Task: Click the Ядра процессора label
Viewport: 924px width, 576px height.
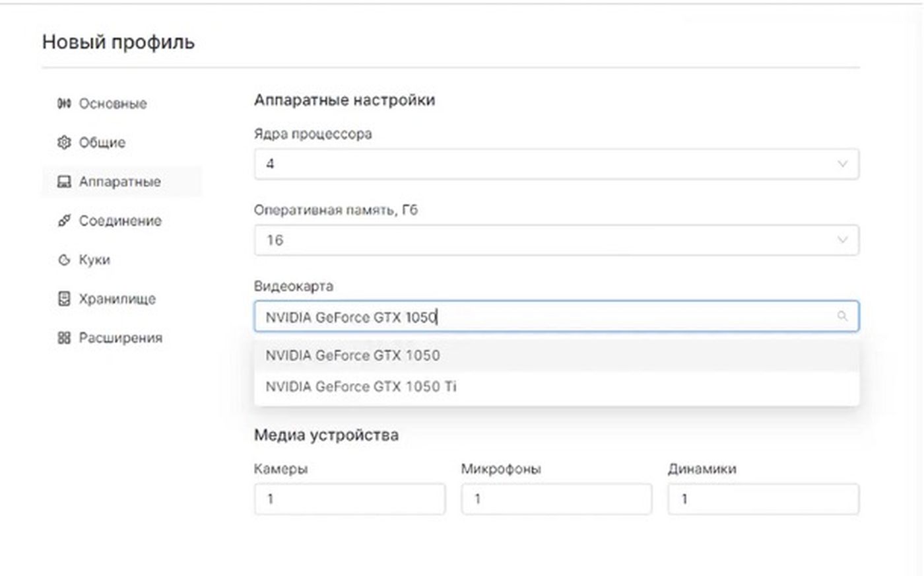Action: click(x=313, y=134)
